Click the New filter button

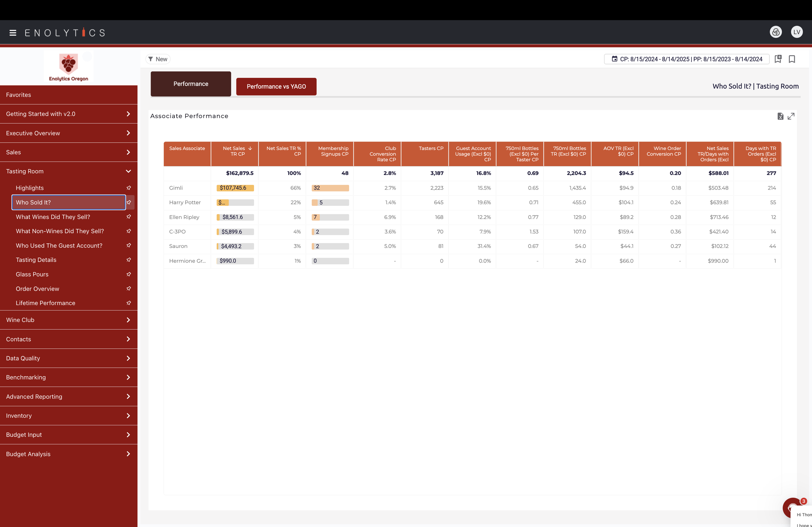pos(158,59)
